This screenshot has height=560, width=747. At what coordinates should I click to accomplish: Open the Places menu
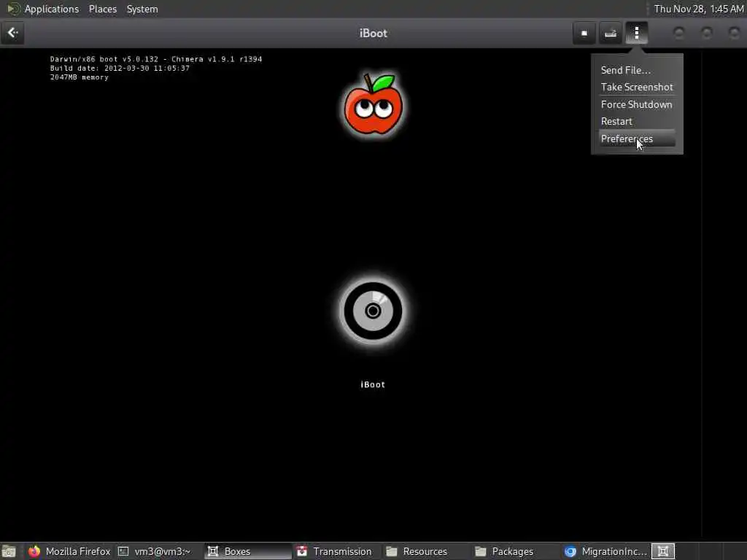click(102, 9)
